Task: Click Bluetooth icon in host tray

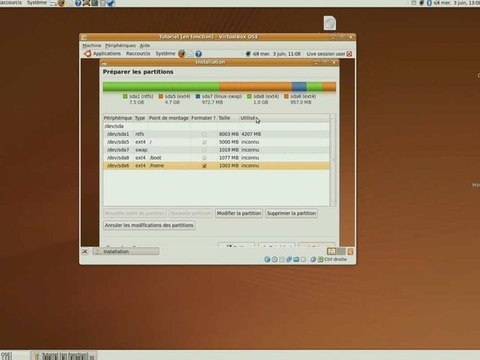Action: [x=429, y=3]
